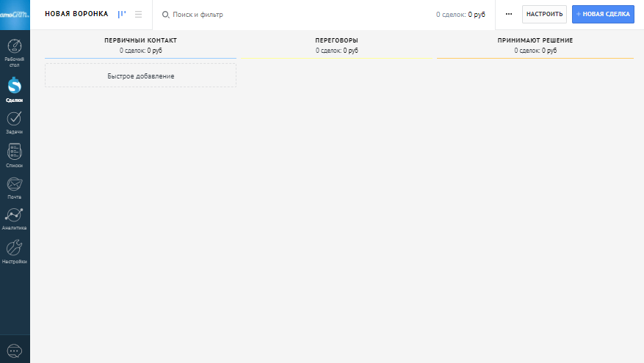644x363 pixels.
Task: Switch to pipeline board view
Action: pos(122,15)
